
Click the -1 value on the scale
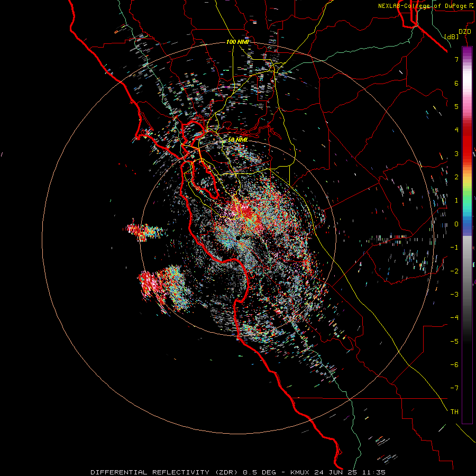click(x=454, y=248)
